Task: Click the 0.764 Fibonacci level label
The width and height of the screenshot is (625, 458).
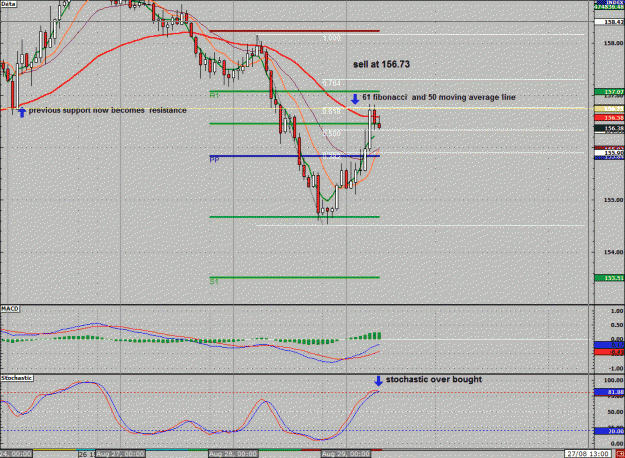Action: [332, 83]
